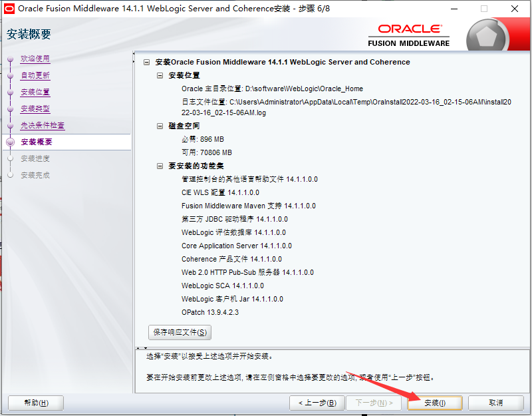Minimize the installer window
Image resolution: width=532 pixels, height=416 pixels.
[x=454, y=9]
